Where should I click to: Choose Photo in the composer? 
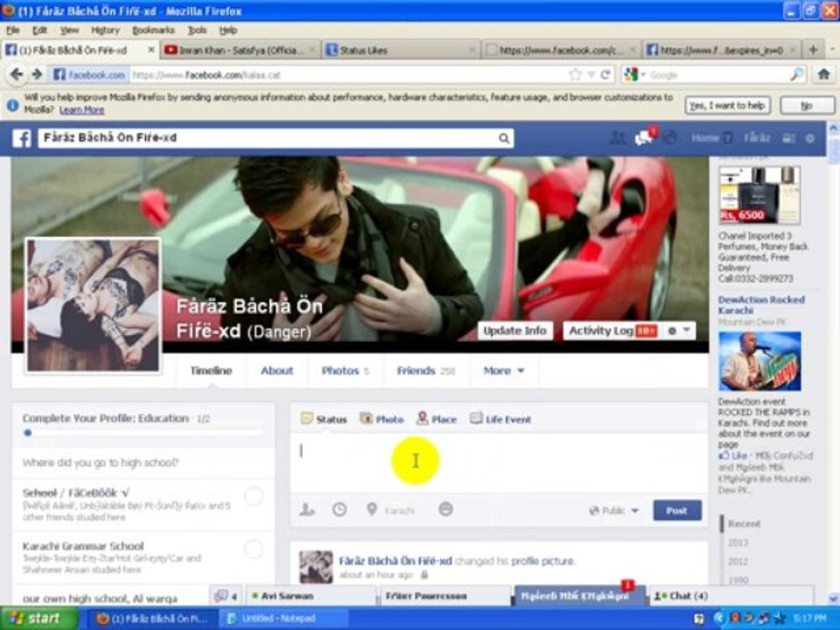[381, 419]
